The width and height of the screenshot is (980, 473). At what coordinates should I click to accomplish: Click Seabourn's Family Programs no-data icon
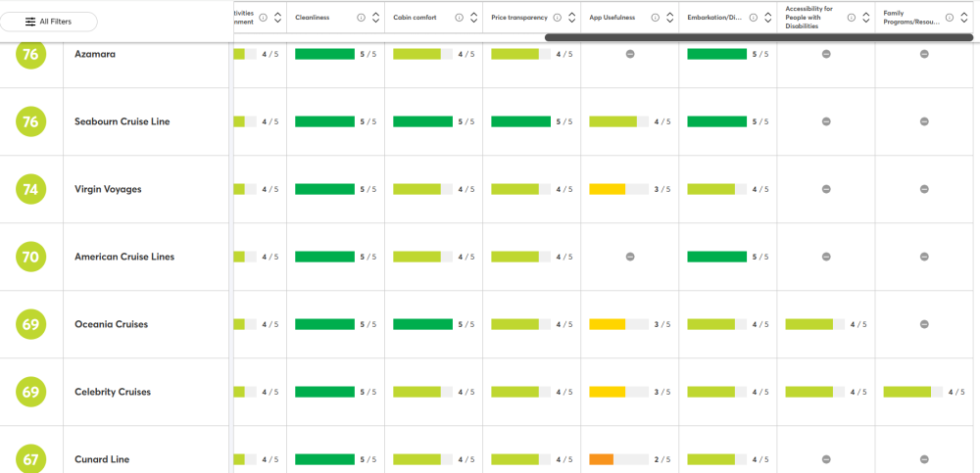click(x=924, y=121)
